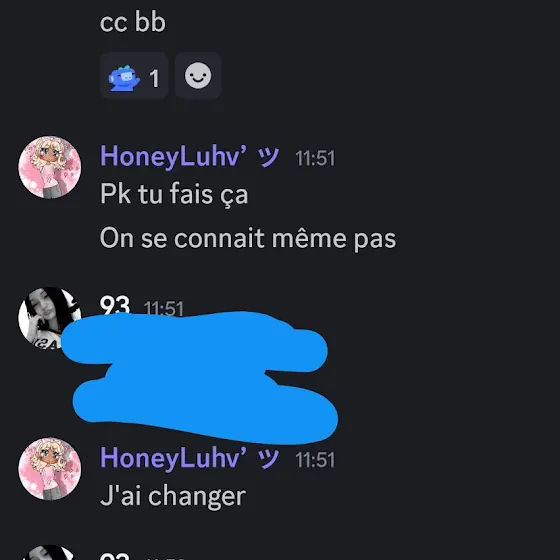Open HoneyLuhv's avatar beside "J'ai changer"
The height and width of the screenshot is (560, 560).
pos(50,469)
